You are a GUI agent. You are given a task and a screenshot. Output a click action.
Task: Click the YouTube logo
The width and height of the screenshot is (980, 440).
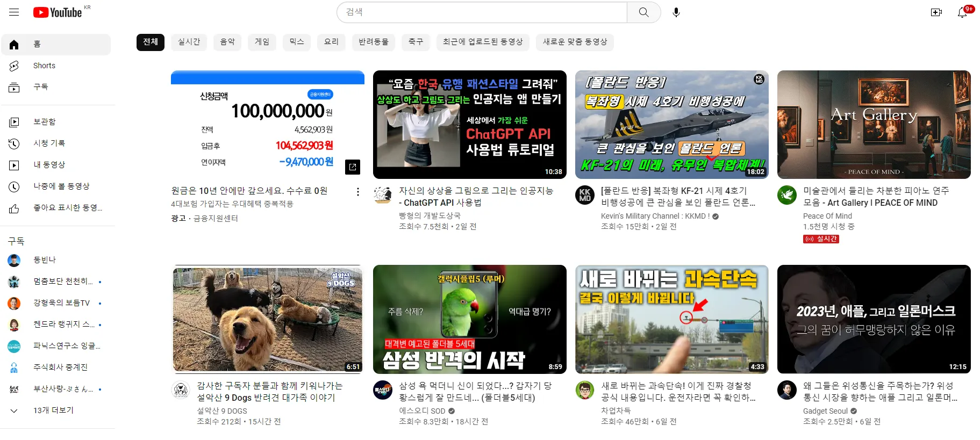pyautogui.click(x=58, y=12)
